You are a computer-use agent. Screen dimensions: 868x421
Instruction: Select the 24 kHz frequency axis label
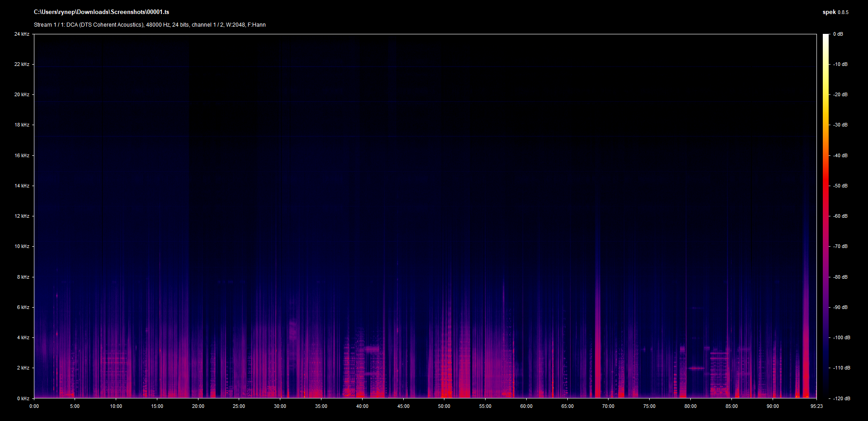(x=22, y=34)
